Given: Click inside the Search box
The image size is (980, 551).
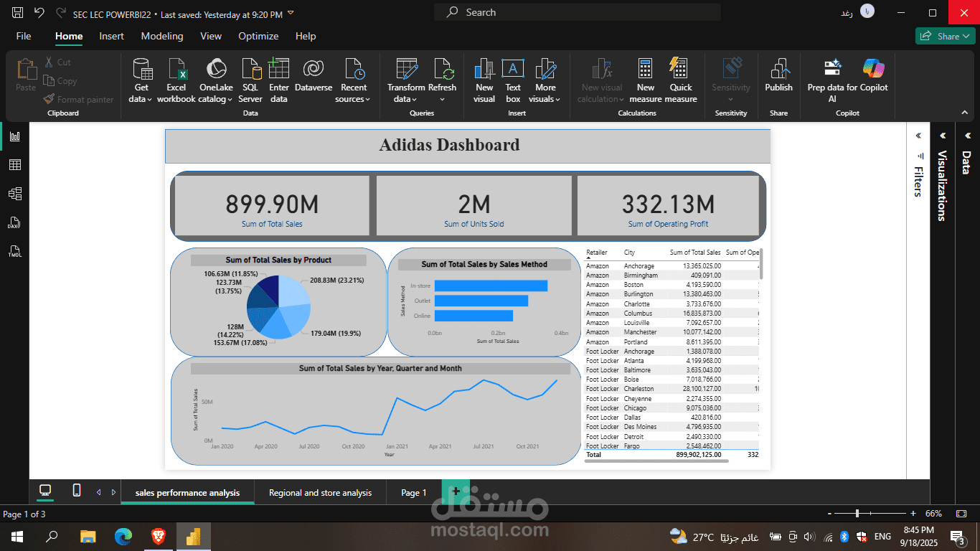Looking at the screenshot, I should 574,12.
